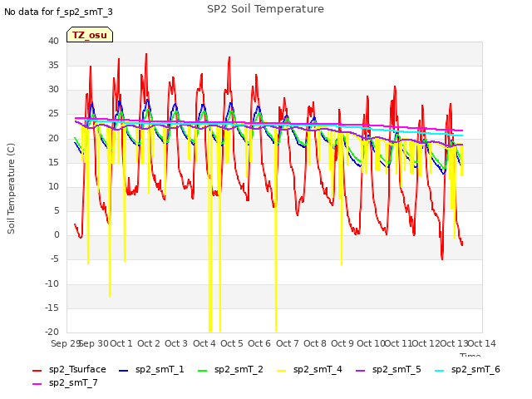Click the 35 y-axis tick label

[53, 65]
